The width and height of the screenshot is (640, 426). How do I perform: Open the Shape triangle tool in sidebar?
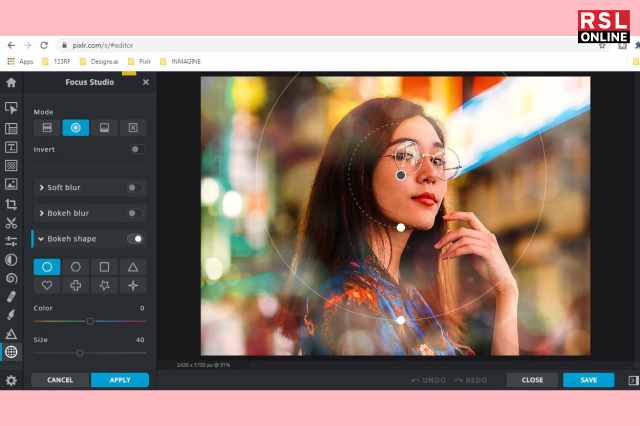click(11, 334)
